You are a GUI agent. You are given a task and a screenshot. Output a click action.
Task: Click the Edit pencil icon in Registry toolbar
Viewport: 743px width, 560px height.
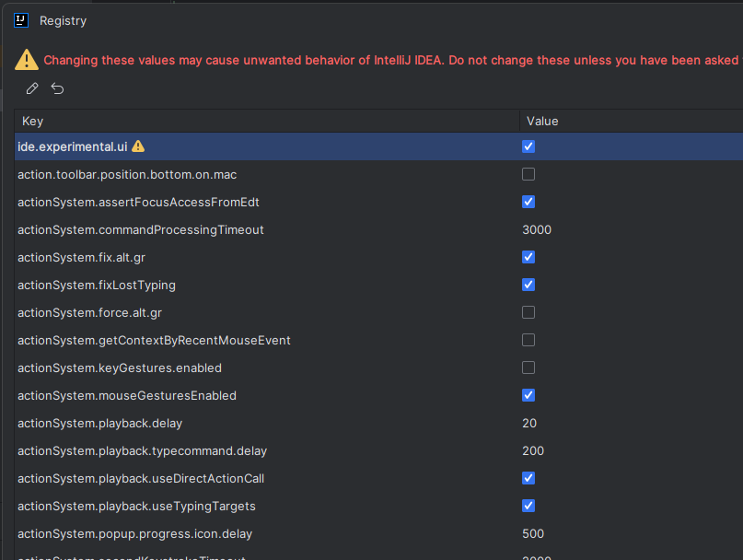pos(31,88)
